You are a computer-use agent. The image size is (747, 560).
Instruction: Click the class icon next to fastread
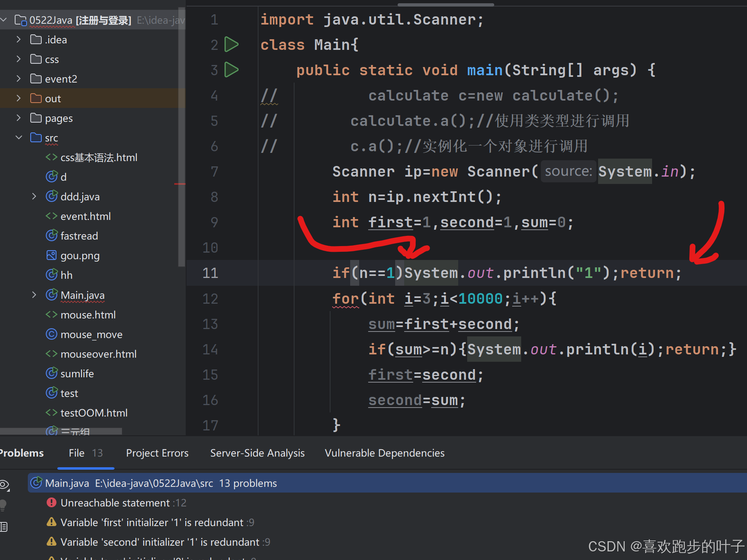click(x=52, y=235)
